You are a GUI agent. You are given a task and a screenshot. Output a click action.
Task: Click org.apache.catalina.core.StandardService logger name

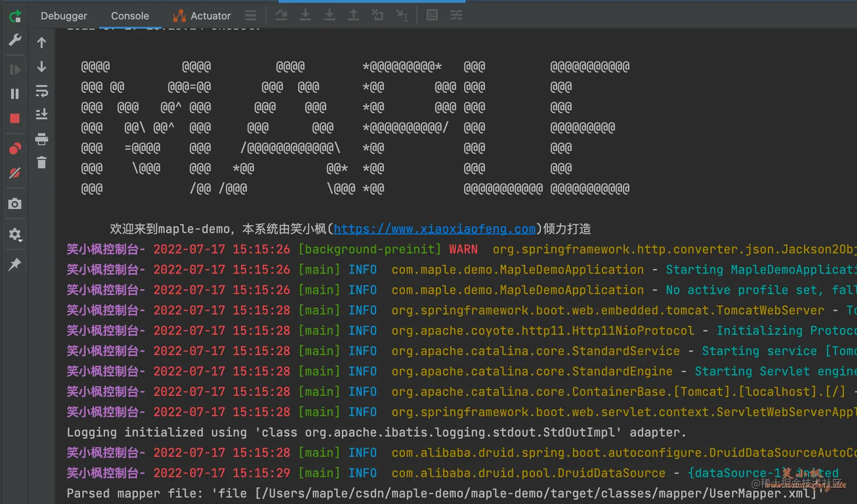(536, 351)
